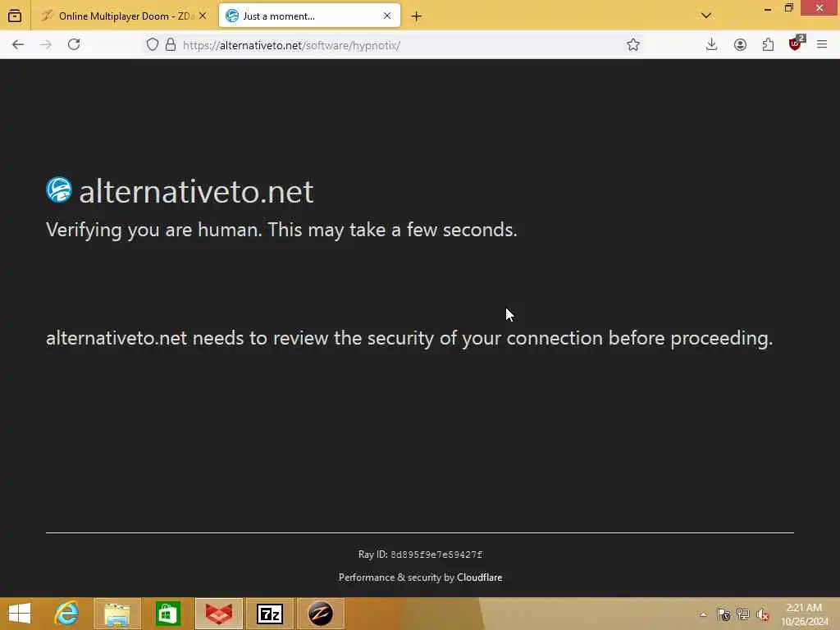Open a new tab with plus button
Image resolution: width=840 pixels, height=630 pixels.
(416, 16)
